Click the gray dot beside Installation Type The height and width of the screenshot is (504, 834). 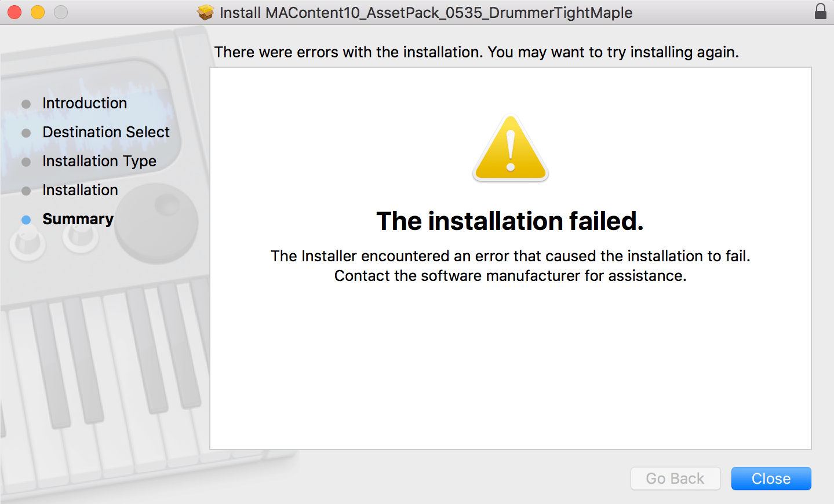point(27,162)
